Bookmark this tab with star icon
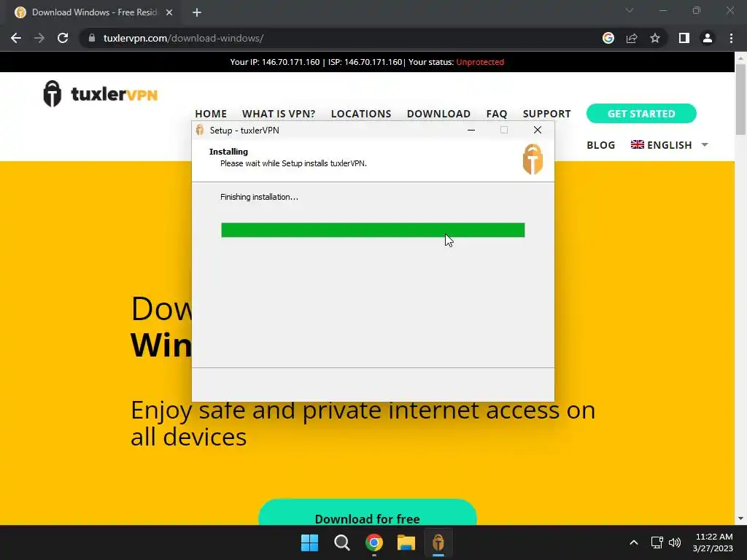The height and width of the screenshot is (560, 747). click(655, 38)
